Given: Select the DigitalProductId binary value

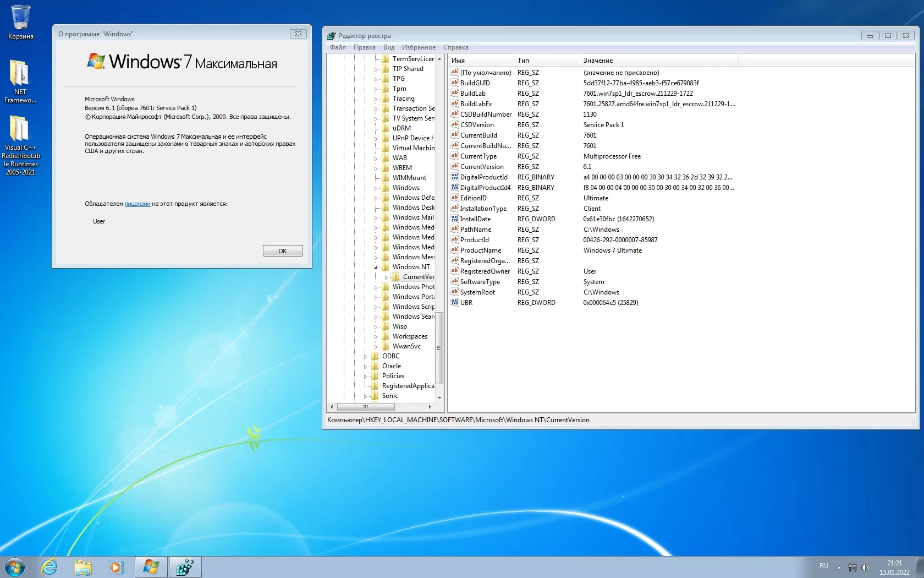Looking at the screenshot, I should pos(483,177).
